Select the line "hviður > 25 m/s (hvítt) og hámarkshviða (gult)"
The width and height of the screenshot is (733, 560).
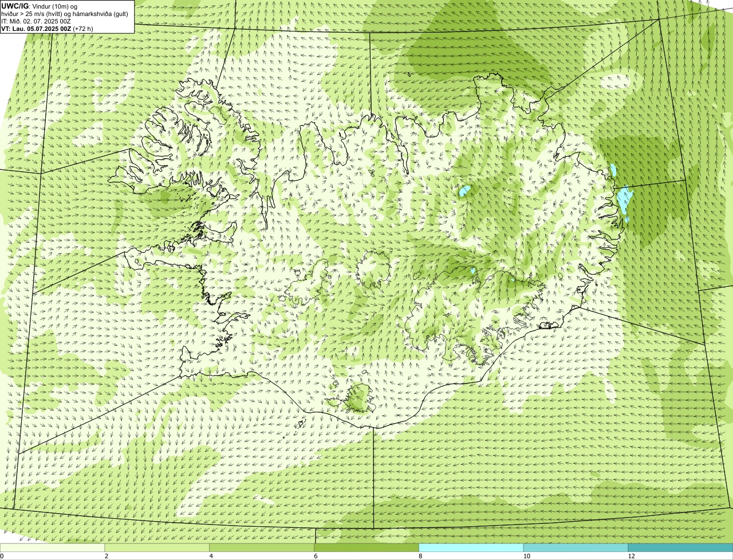65,14
